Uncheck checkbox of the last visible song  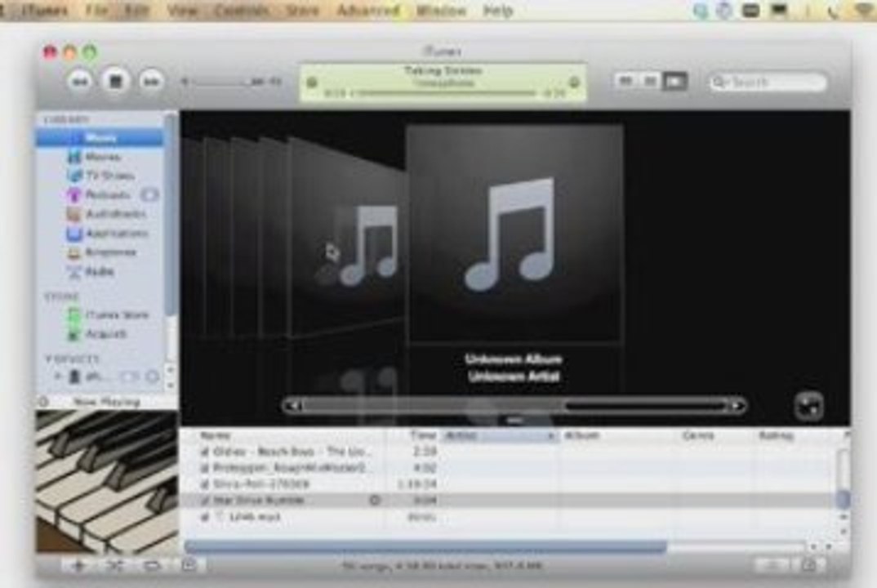(205, 517)
